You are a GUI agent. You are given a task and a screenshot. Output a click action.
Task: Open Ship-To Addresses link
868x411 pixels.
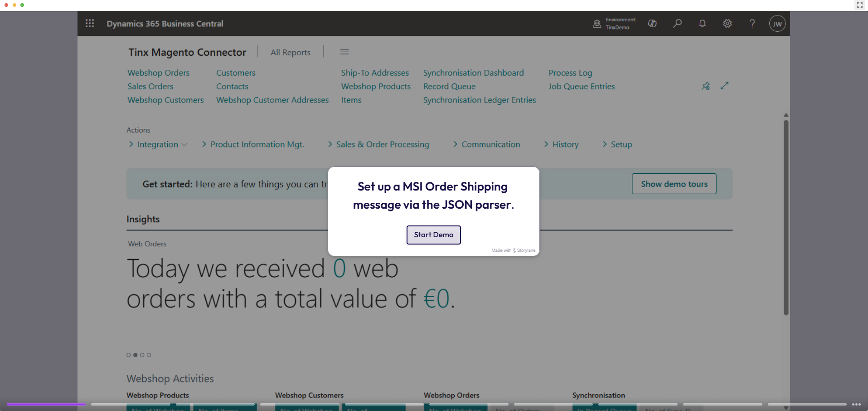click(x=375, y=73)
